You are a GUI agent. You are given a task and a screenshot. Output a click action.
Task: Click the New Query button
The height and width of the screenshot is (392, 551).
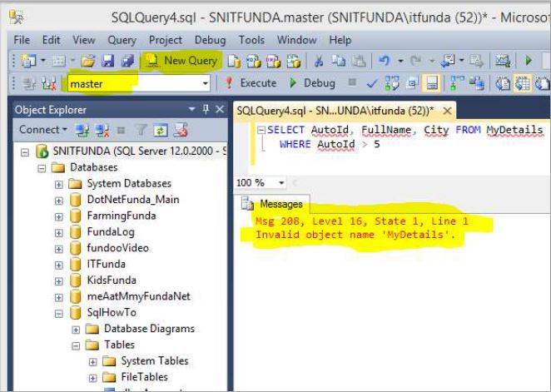pos(182,61)
